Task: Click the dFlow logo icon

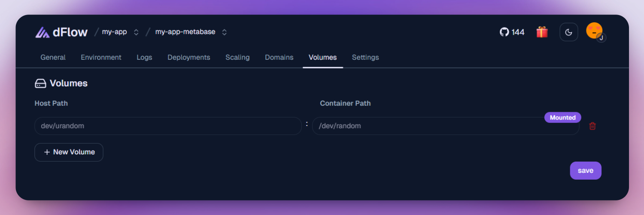Action: coord(43,32)
